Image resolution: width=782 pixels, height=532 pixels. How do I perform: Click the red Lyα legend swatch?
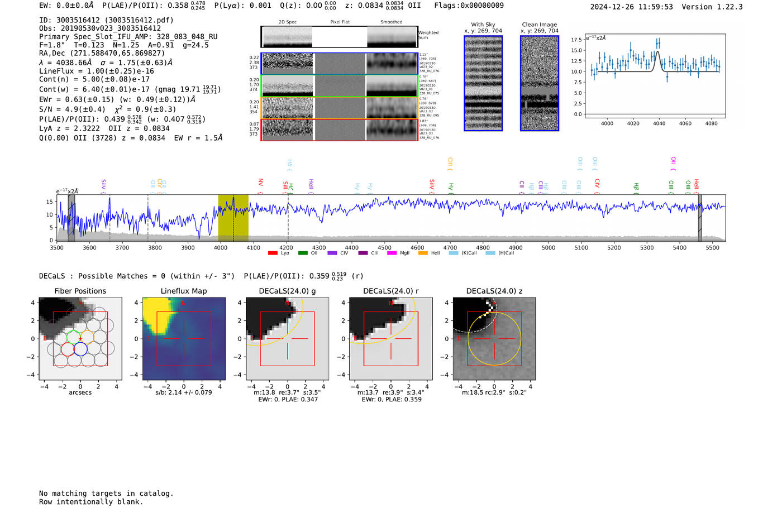(273, 253)
